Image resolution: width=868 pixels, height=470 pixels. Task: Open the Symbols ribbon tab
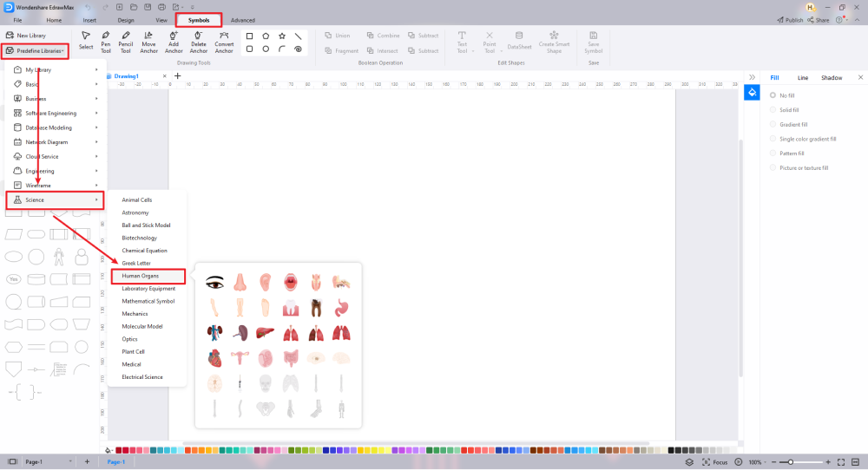[199, 20]
